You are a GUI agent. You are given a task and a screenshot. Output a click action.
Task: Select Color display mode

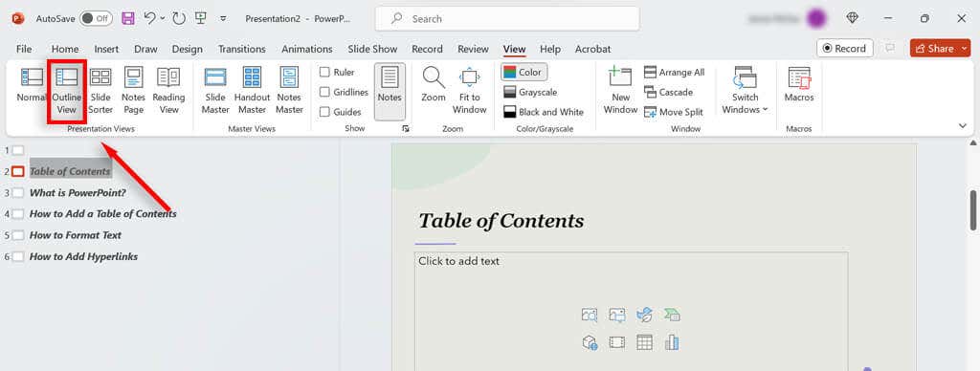[523, 72]
